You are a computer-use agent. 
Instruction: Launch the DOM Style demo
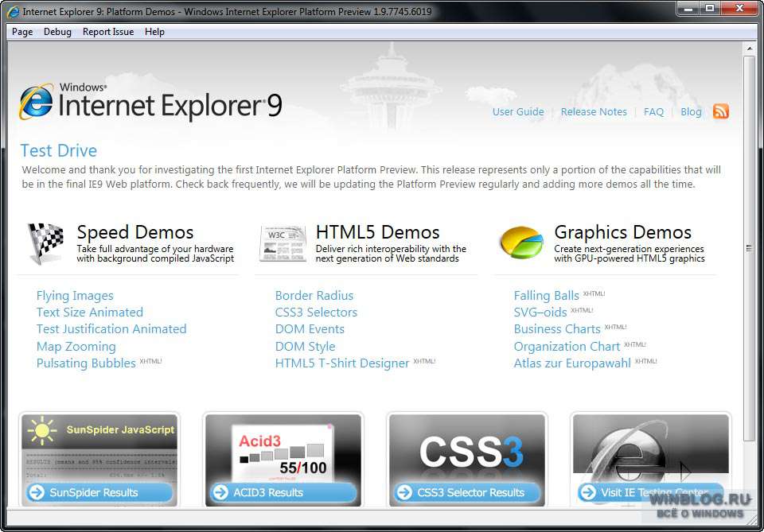click(305, 346)
